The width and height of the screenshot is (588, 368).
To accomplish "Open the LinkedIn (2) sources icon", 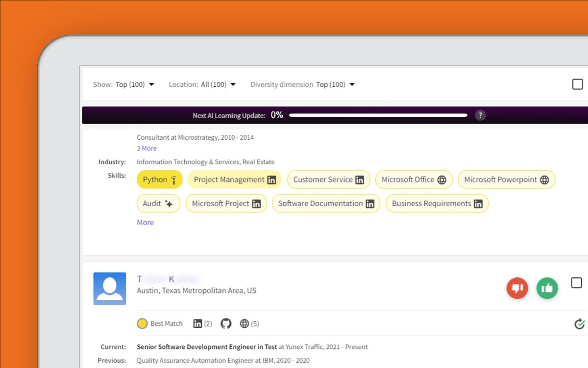I will [x=197, y=323].
